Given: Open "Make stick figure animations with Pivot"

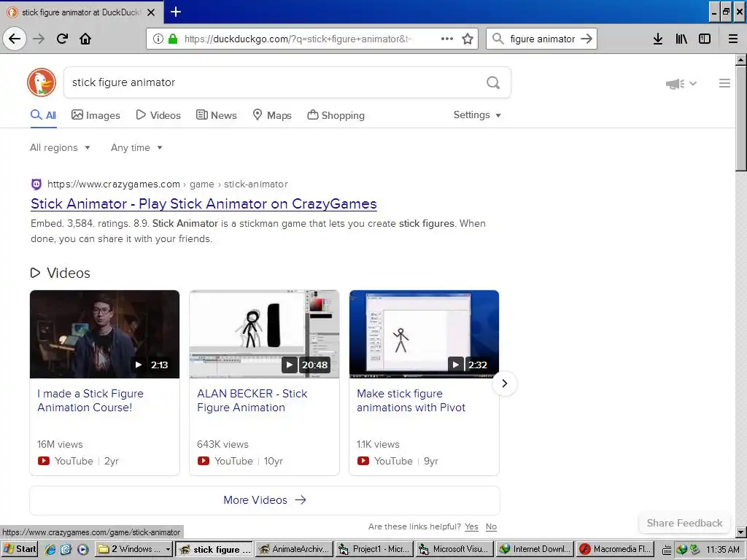Looking at the screenshot, I should [x=411, y=400].
